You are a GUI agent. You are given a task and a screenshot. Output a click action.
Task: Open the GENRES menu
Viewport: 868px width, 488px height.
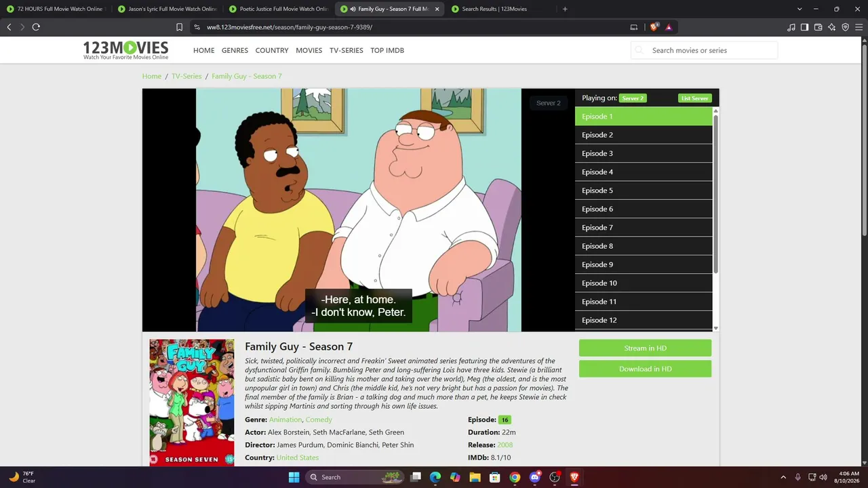[235, 50]
